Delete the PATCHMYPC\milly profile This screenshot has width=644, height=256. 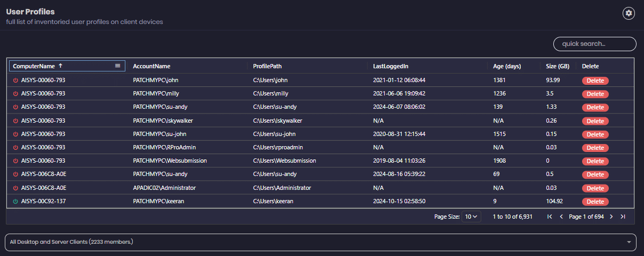595,94
